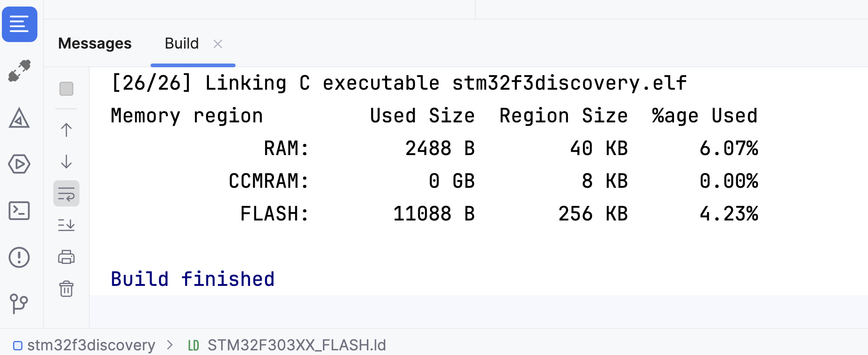Clear all build output messages

click(66, 289)
